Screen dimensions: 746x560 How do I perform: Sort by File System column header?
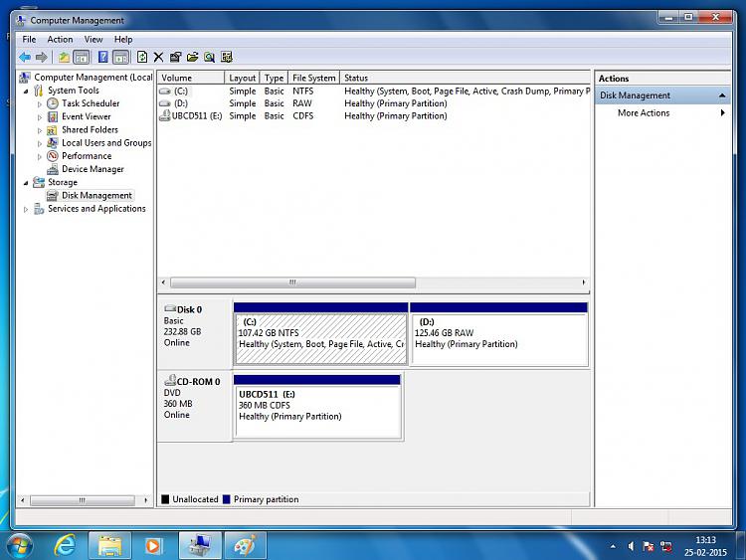click(314, 78)
